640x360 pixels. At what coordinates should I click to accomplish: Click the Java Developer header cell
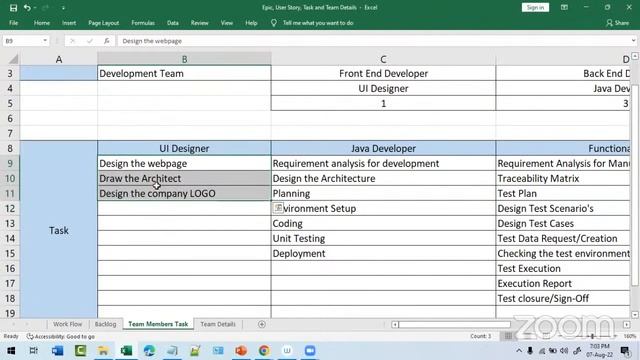[x=383, y=149]
